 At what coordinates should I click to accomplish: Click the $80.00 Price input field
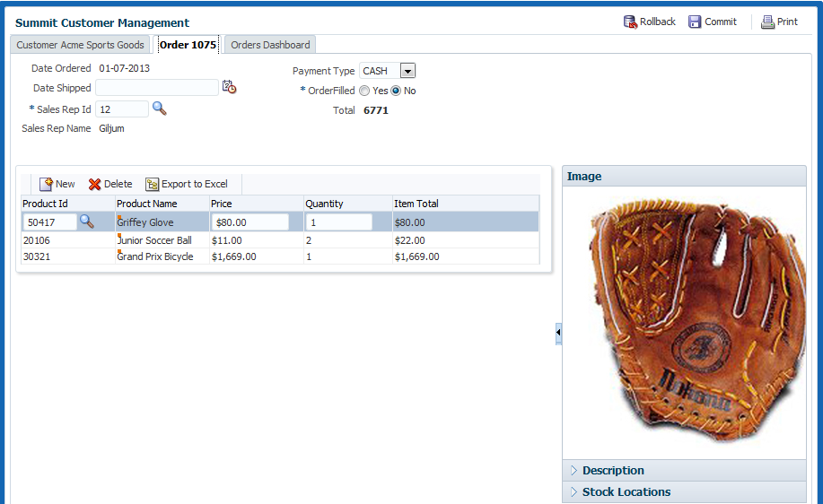[x=250, y=222]
